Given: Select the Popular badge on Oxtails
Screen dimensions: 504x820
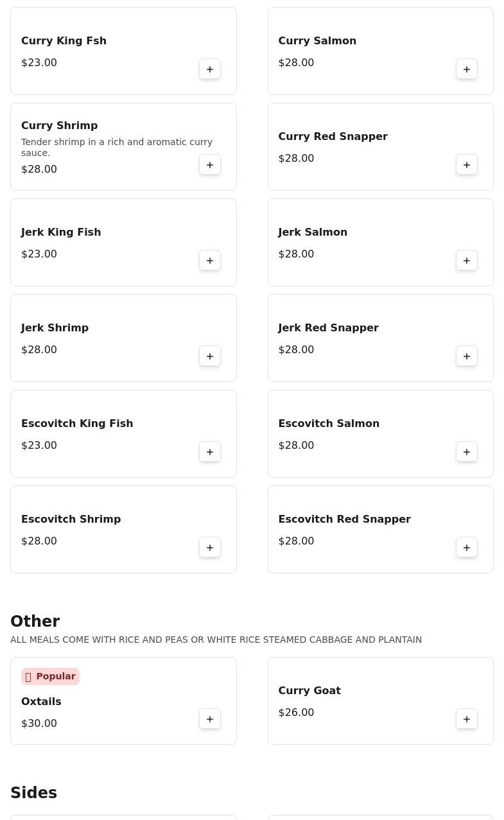Looking at the screenshot, I should [50, 676].
